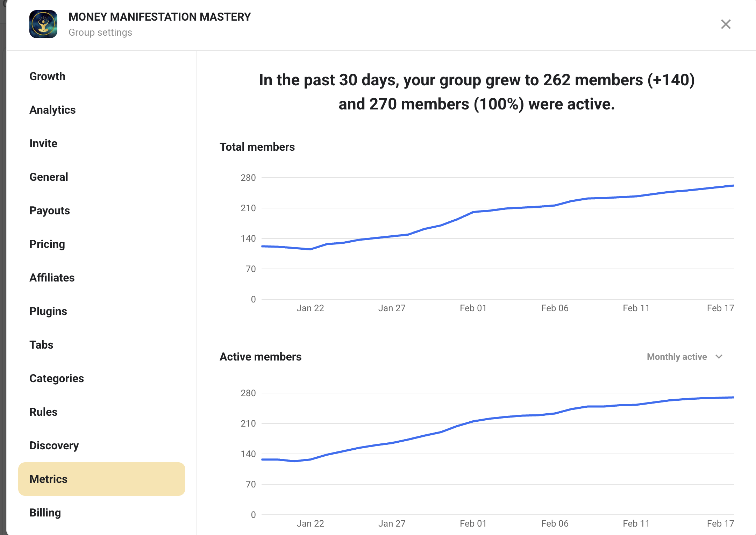Open the Rules section
Viewport: 756px width, 535px height.
tap(43, 412)
